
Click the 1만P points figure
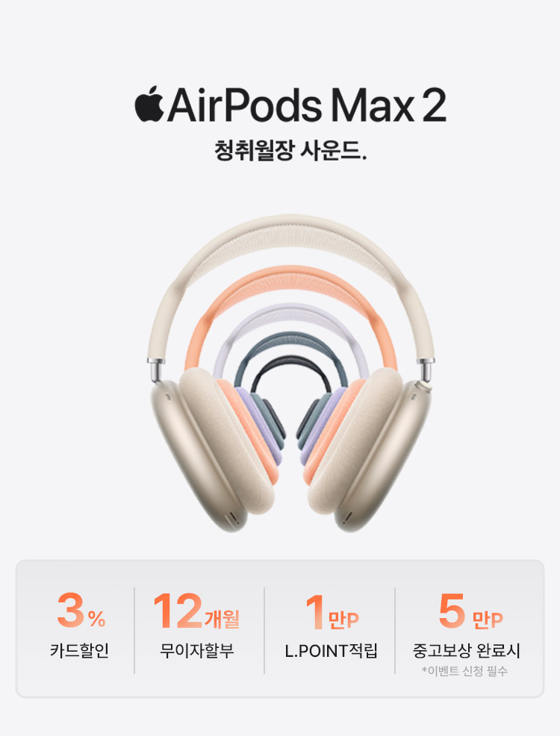point(332,611)
